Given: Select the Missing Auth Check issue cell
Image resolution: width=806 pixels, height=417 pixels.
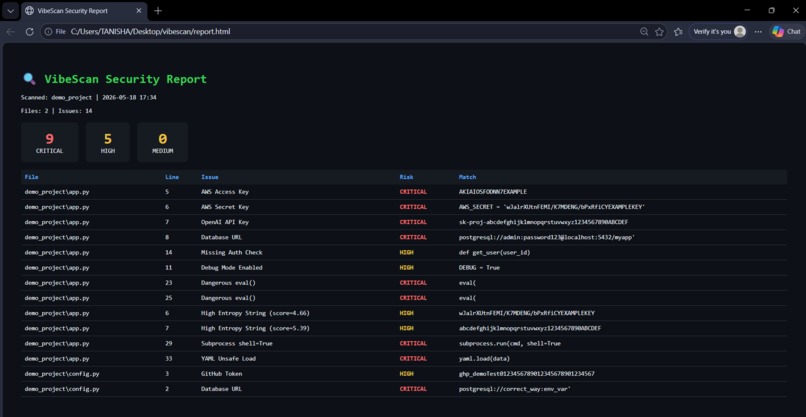Looking at the screenshot, I should pyautogui.click(x=231, y=252).
